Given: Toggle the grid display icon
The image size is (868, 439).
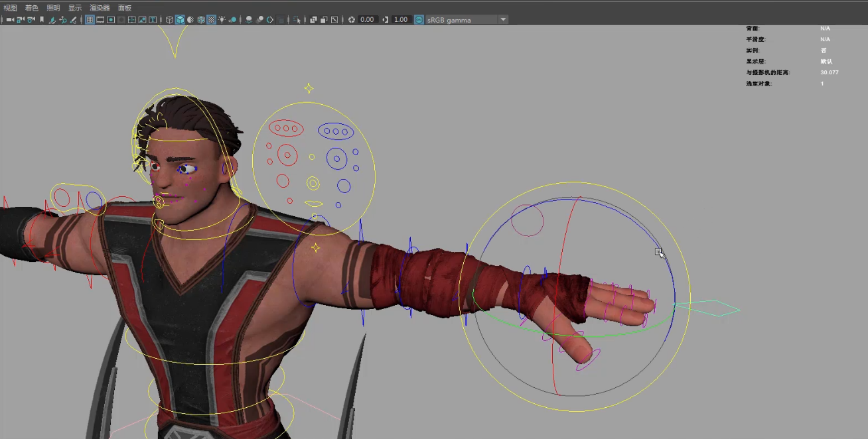Looking at the screenshot, I should [90, 20].
